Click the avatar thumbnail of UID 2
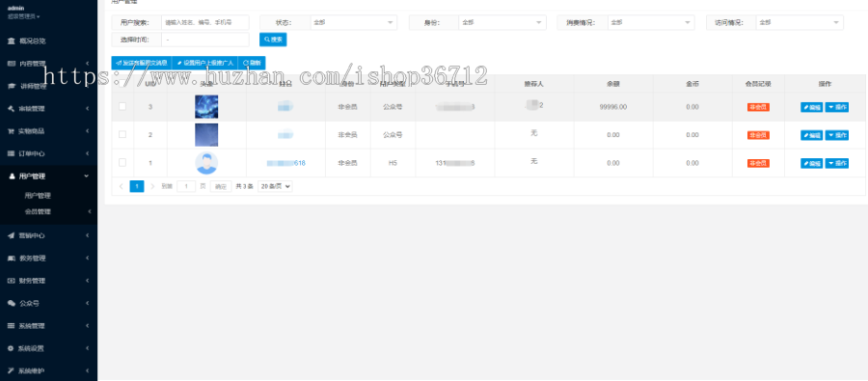Viewport: 868px width, 381px height. 206,135
